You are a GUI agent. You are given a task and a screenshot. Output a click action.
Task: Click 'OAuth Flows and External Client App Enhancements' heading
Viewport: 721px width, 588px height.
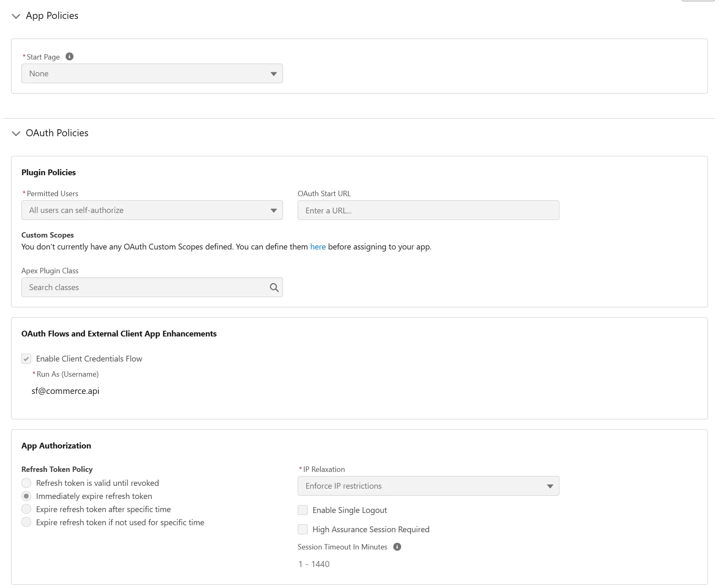tap(119, 334)
